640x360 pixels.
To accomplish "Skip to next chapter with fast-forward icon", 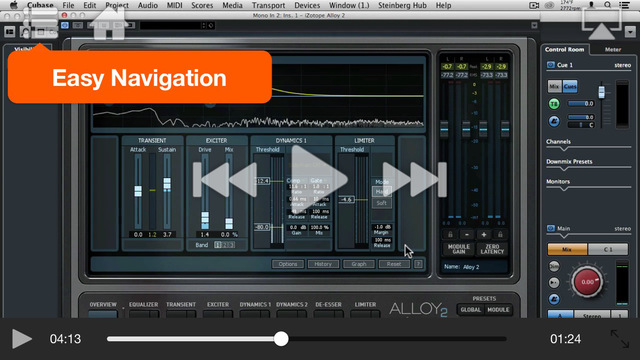I will pos(414,180).
